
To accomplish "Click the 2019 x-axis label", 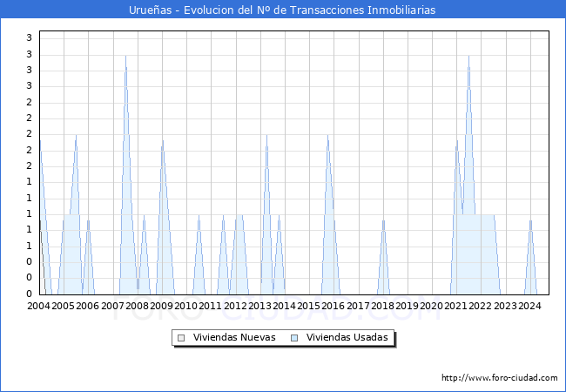I will tap(407, 306).
